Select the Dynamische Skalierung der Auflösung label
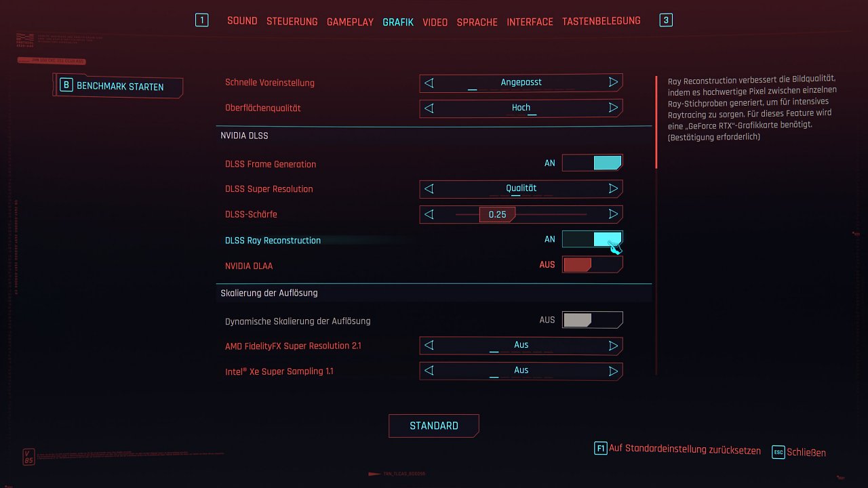 298,321
